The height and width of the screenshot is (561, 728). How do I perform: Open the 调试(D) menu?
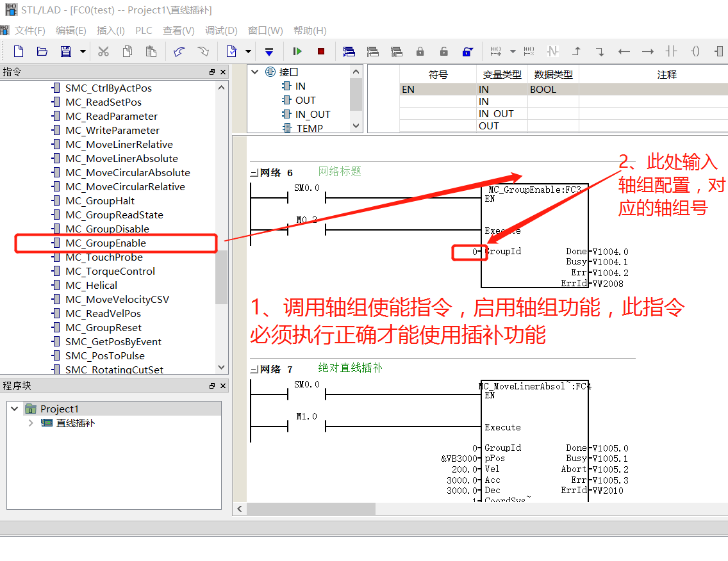[222, 31]
